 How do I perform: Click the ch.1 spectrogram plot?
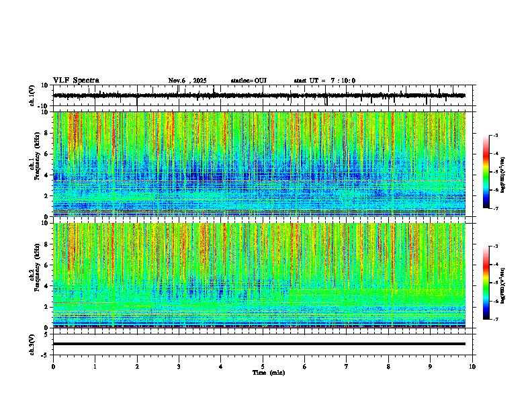(x=259, y=164)
